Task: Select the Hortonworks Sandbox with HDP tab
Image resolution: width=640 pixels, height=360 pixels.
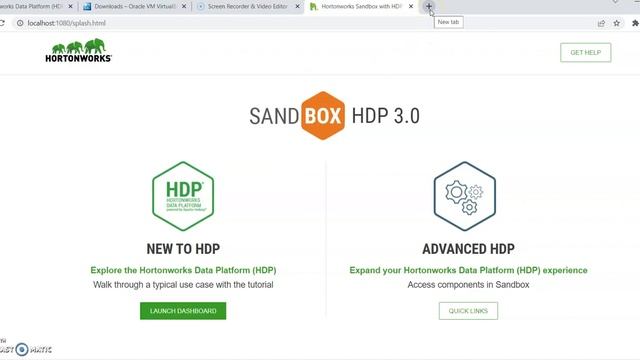Action: [x=361, y=7]
